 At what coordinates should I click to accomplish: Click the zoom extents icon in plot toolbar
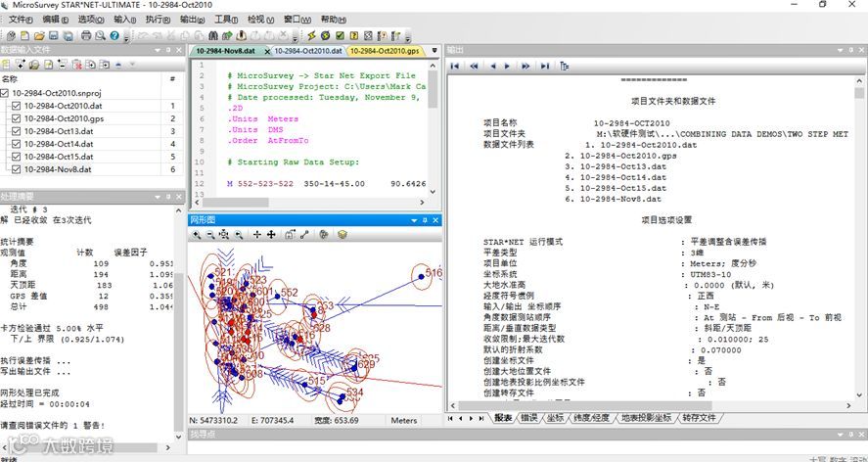224,235
